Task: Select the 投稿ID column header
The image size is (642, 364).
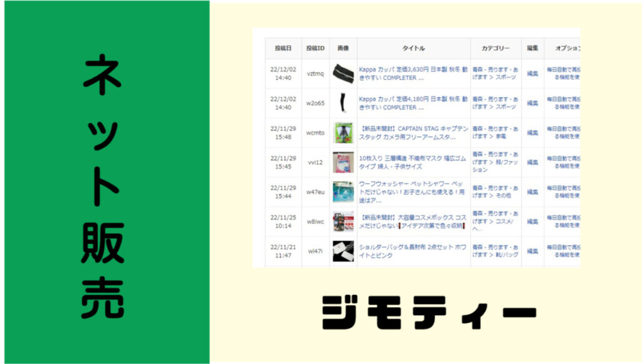Action: [x=315, y=48]
